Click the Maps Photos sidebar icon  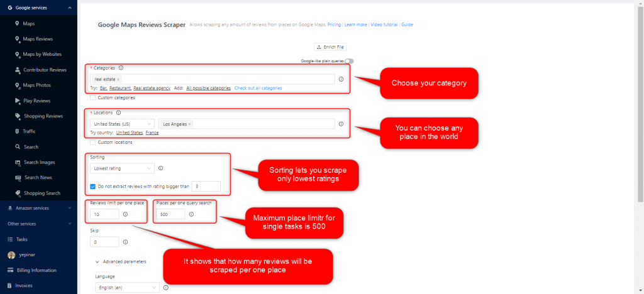pos(17,85)
